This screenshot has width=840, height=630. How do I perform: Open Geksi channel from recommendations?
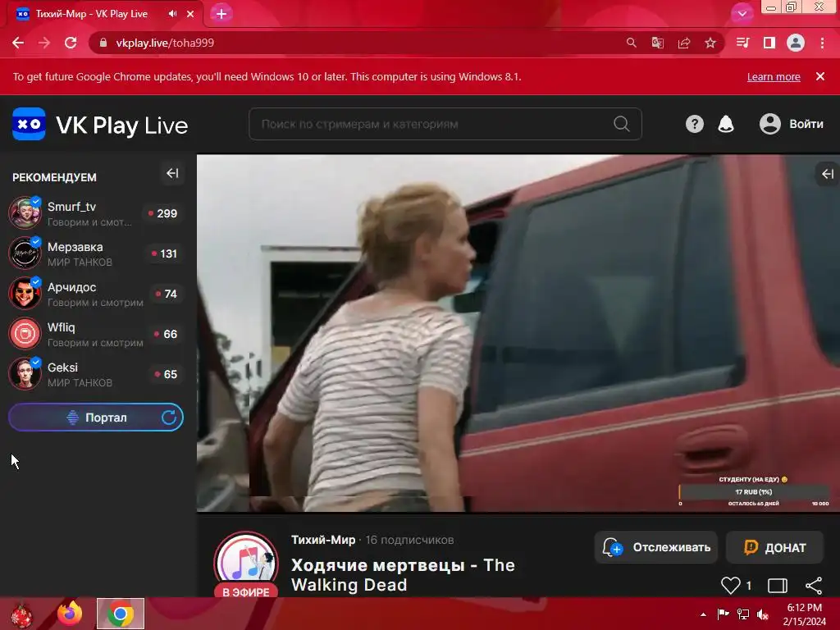[x=97, y=374]
